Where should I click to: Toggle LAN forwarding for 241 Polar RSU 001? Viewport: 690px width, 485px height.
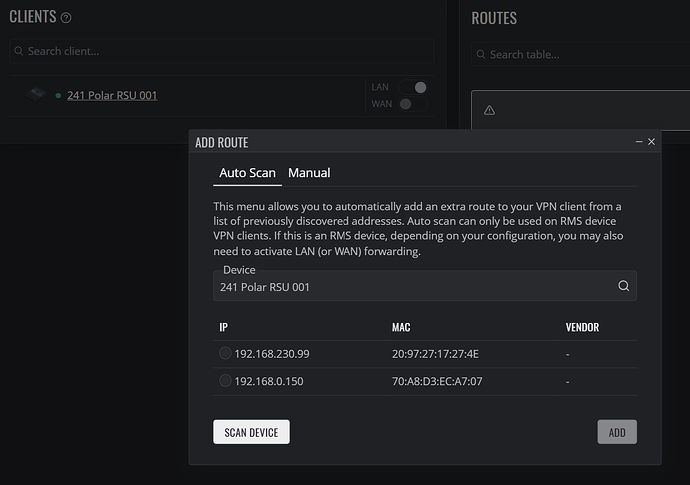(413, 87)
